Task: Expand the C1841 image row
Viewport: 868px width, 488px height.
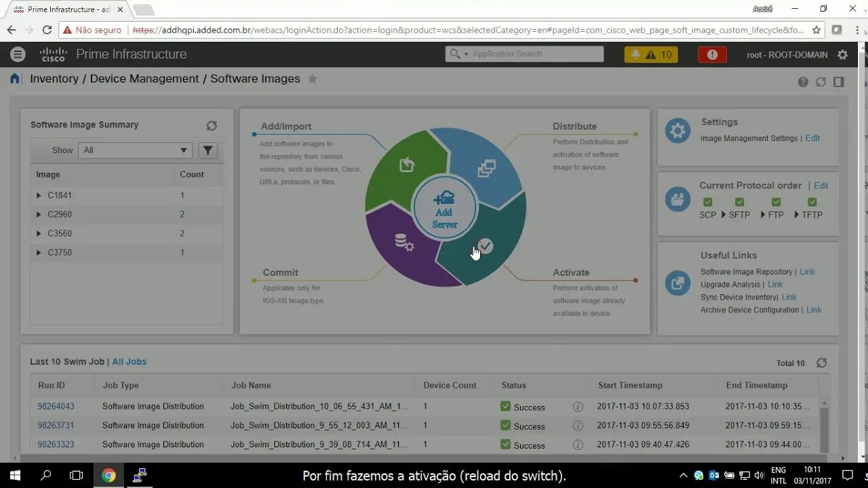Action: click(x=39, y=195)
